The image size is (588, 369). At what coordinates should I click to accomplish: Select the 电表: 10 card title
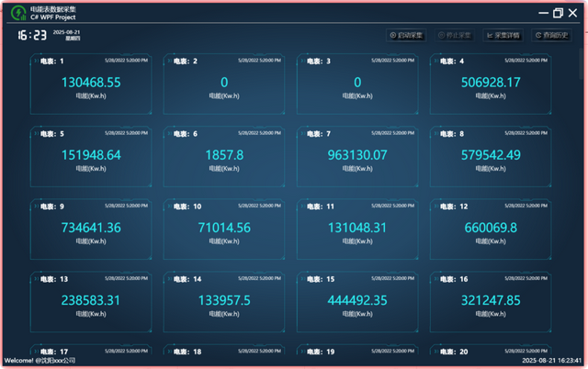click(187, 207)
